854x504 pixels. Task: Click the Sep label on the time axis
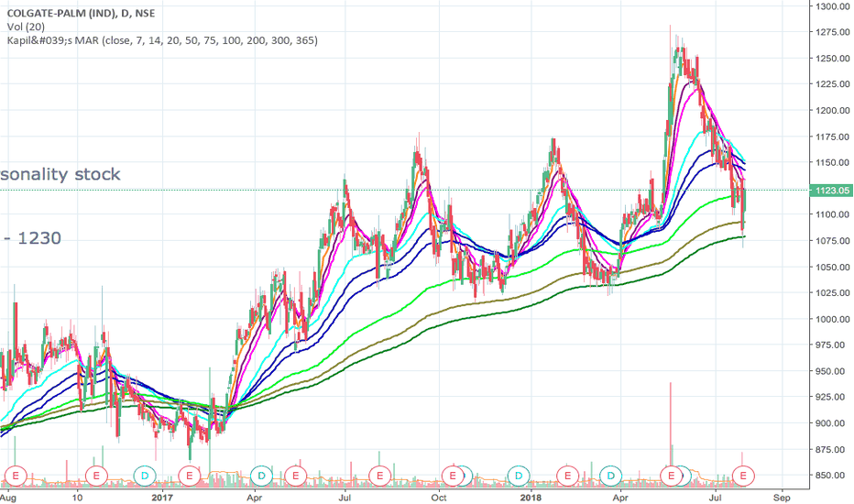(x=782, y=498)
